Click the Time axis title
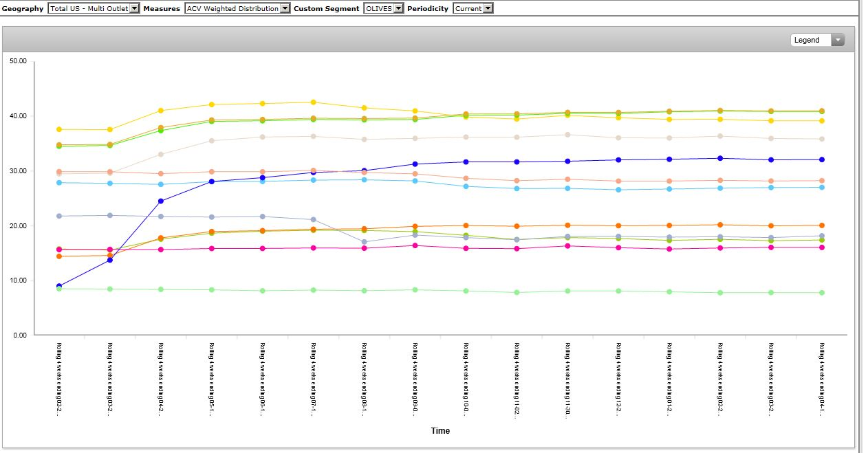The image size is (868, 453). click(x=440, y=431)
